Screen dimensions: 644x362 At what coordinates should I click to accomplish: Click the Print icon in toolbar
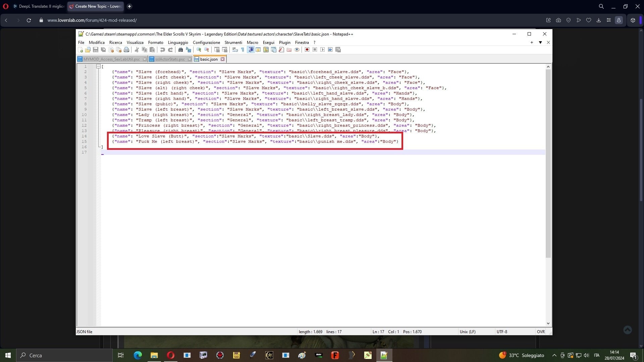(126, 50)
